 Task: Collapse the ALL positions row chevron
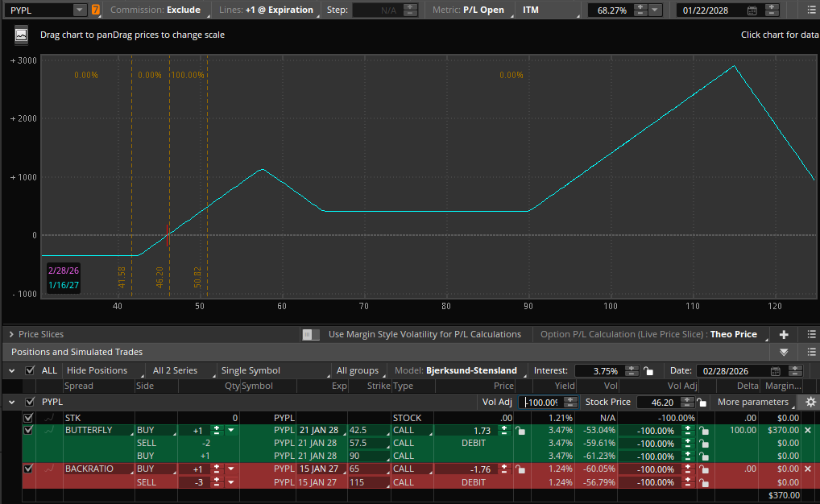pos(11,370)
